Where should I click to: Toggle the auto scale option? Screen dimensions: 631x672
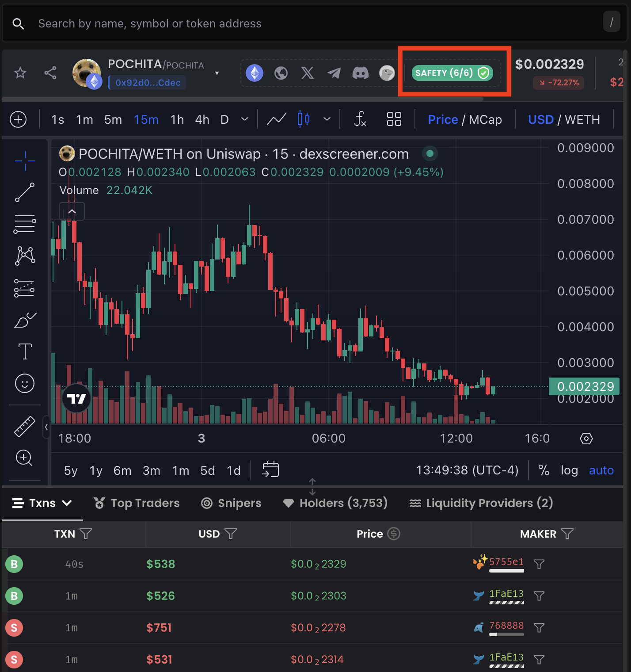pos(601,470)
